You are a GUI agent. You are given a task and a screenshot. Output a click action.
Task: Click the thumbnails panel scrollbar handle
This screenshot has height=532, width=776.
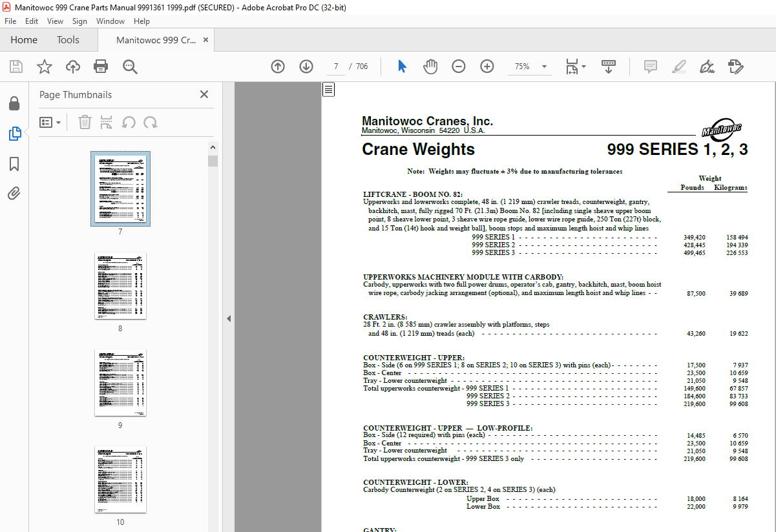(x=213, y=161)
